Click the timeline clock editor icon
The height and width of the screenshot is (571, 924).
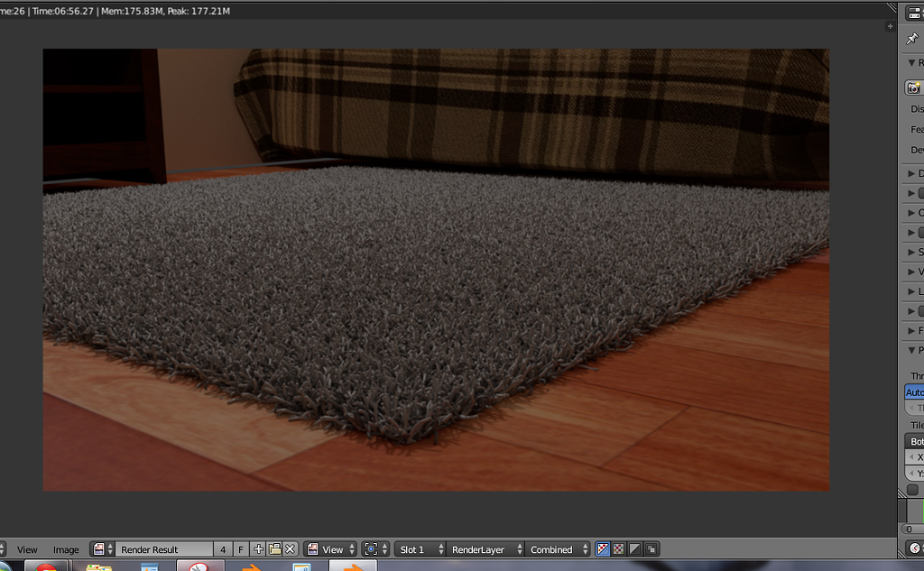[914, 548]
